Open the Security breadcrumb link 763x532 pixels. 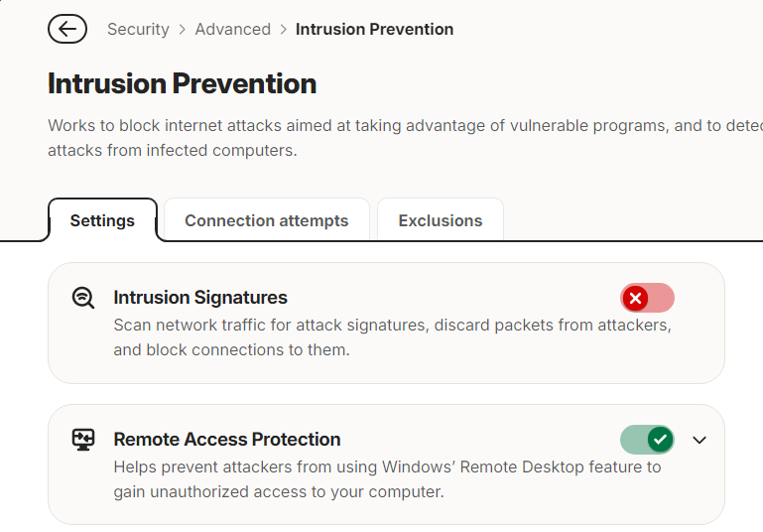138,29
